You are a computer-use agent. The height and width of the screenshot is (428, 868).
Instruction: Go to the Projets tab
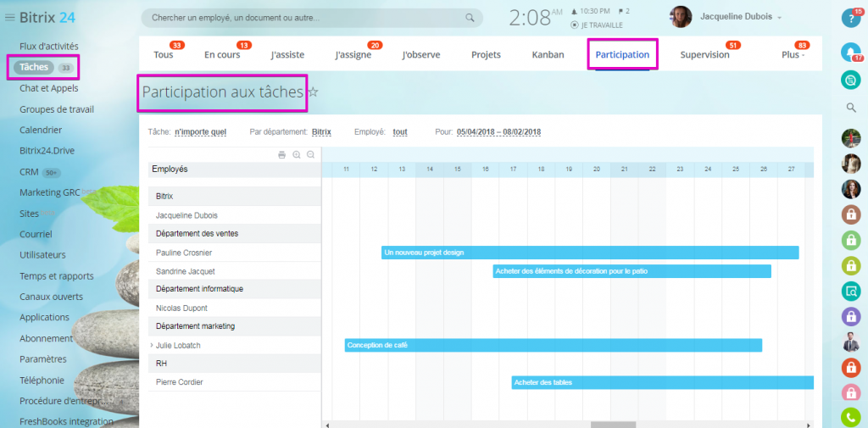(x=486, y=55)
